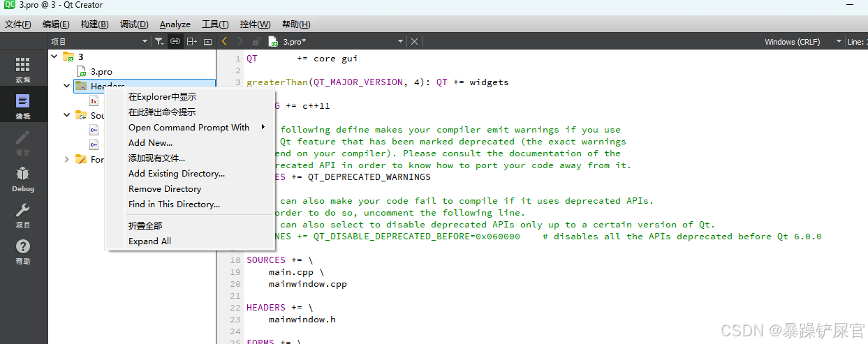This screenshot has height=344, width=868.
Task: Click the Sources folder icon
Action: coord(81,115)
